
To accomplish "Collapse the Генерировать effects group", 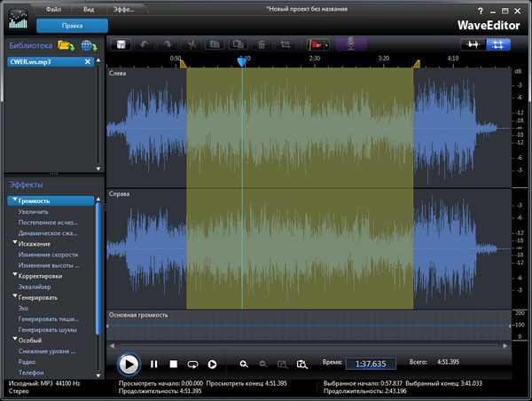I will (14, 297).
